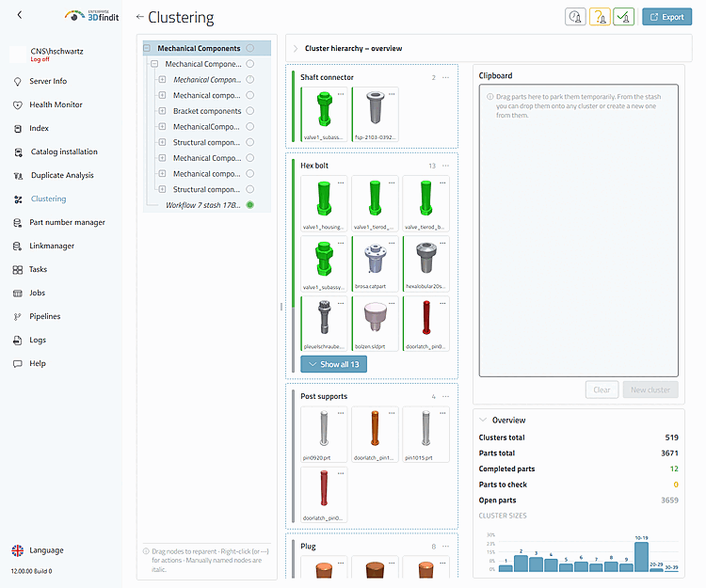This screenshot has width=706, height=588.
Task: Open Server Info page
Action: (x=48, y=81)
